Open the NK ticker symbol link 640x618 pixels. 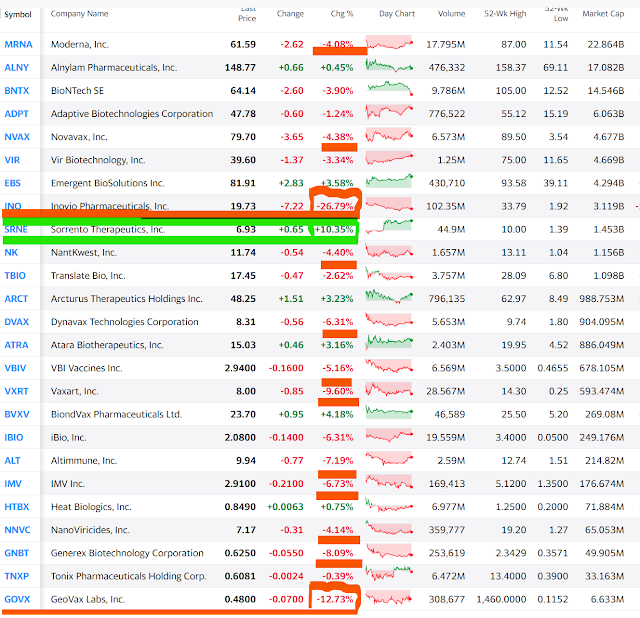tap(11, 252)
